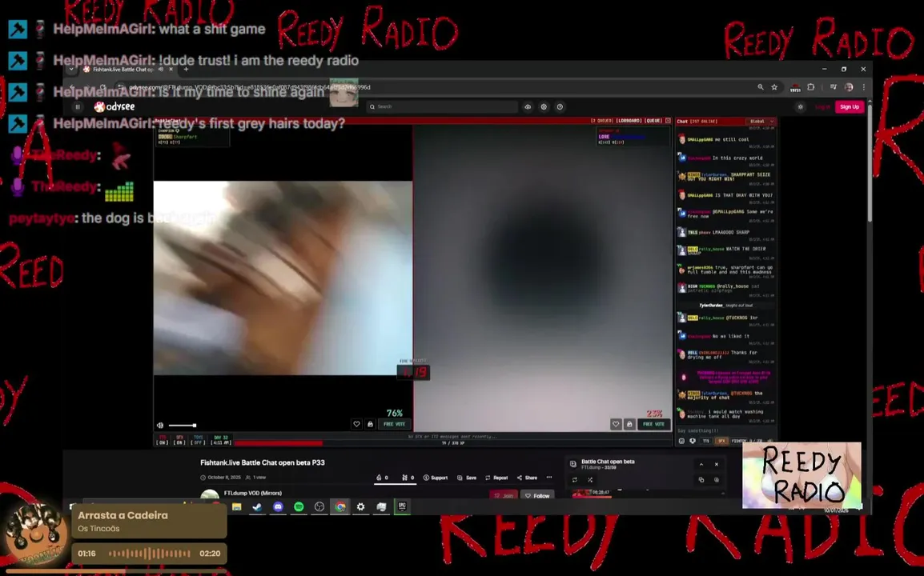Open Odysee settings gear next to the upload icon
This screenshot has width=924, height=576.
(x=544, y=106)
